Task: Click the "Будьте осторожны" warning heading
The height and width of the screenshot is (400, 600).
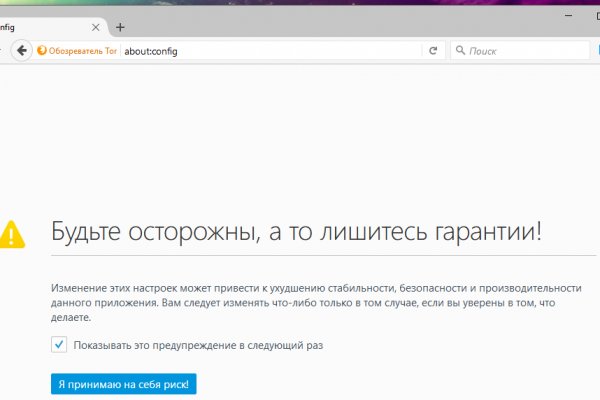Action: 296,232
